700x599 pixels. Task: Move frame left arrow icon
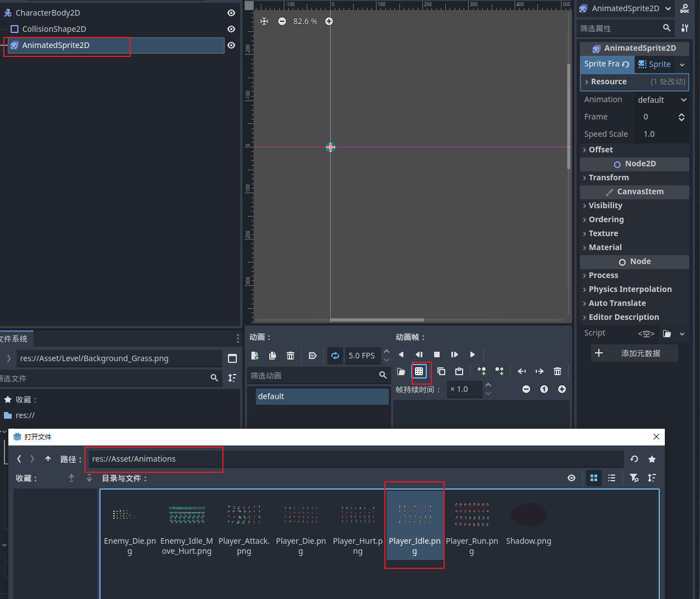click(x=522, y=371)
